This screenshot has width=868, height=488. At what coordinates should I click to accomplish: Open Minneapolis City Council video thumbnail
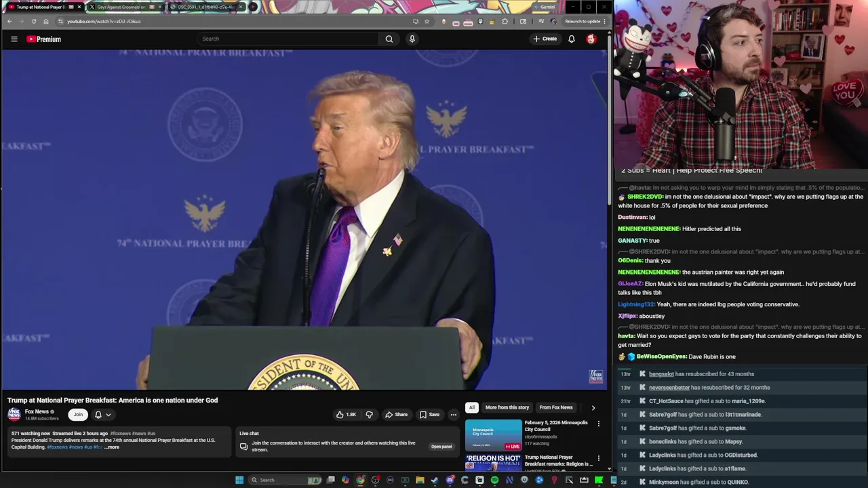click(494, 435)
